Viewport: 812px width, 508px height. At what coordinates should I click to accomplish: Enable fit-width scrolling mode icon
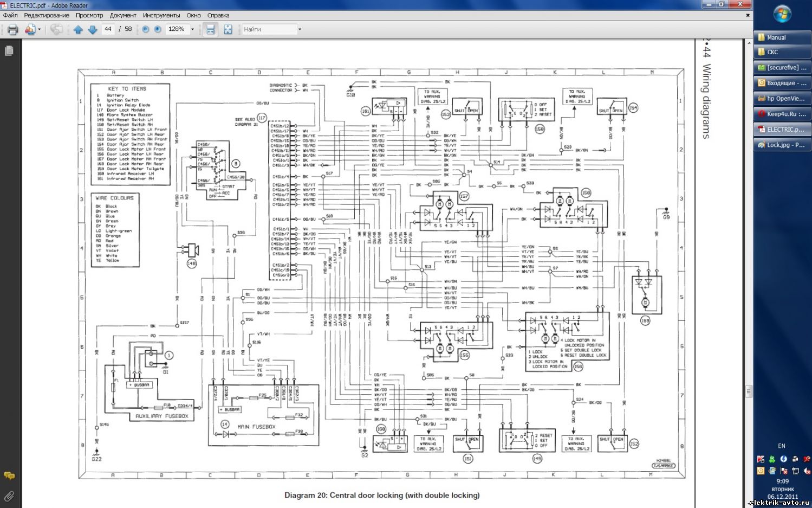click(x=211, y=29)
